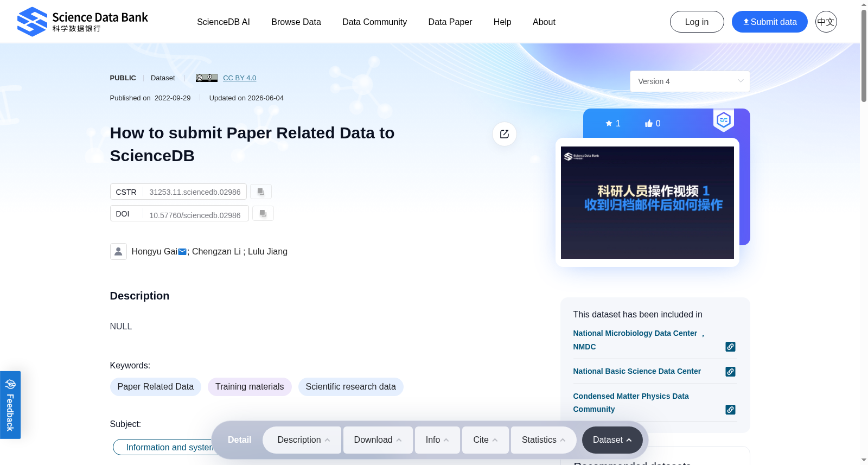Expand the Info section menu

pos(437,440)
